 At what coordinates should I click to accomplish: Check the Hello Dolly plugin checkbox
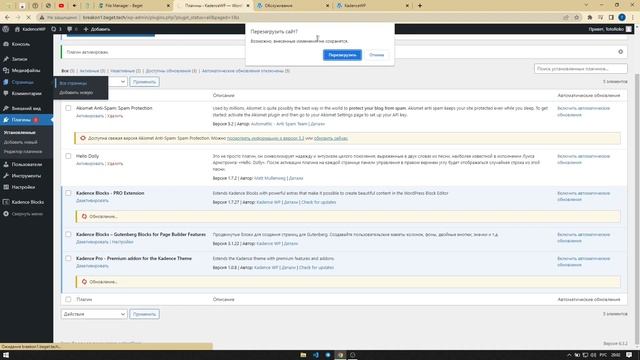pyautogui.click(x=68, y=156)
